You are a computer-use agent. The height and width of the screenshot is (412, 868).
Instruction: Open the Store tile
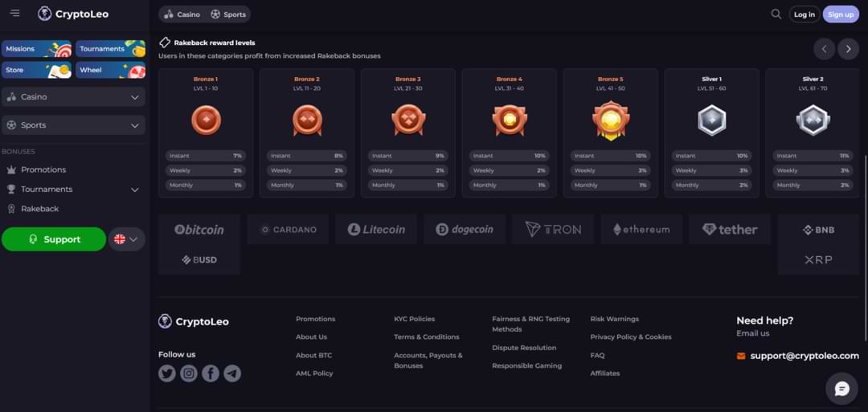tap(36, 70)
